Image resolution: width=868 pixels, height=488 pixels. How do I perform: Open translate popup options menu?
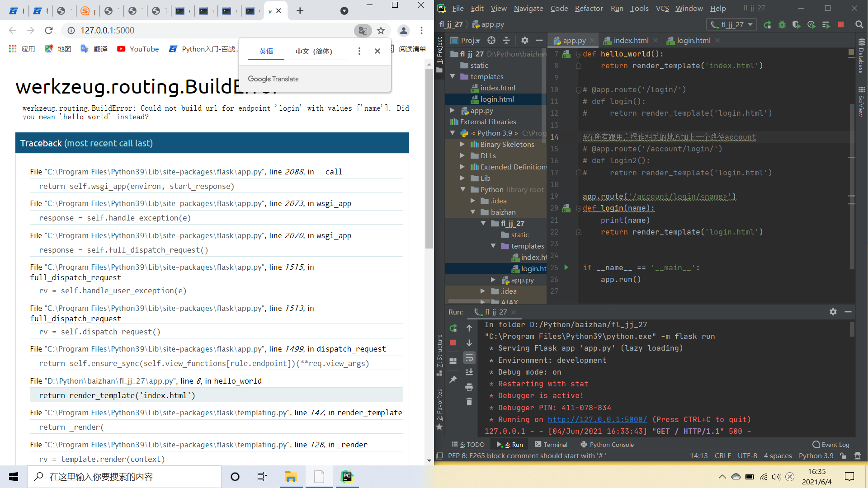[x=359, y=52]
